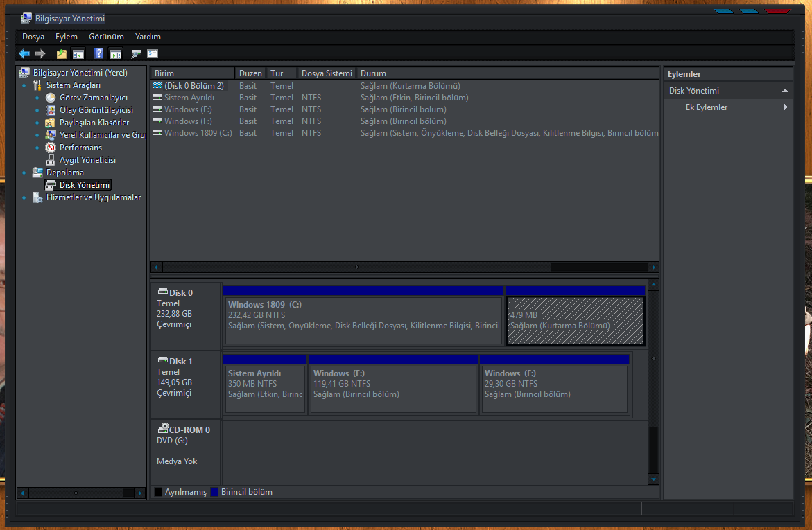Open the Ek Eylemler submenu arrow
The width and height of the screenshot is (812, 530).
[786, 107]
